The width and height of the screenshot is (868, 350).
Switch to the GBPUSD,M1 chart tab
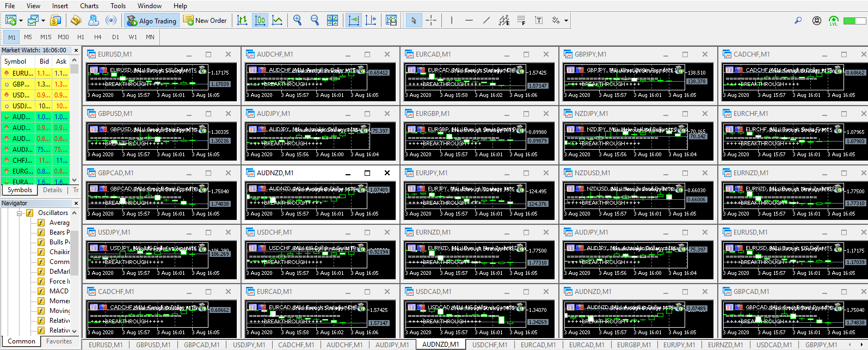click(153, 345)
